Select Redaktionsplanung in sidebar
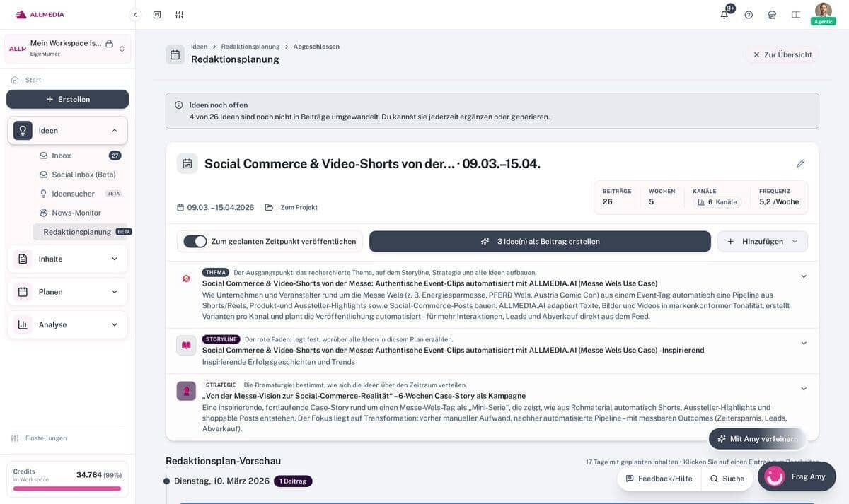The width and height of the screenshot is (849, 504). [80, 232]
